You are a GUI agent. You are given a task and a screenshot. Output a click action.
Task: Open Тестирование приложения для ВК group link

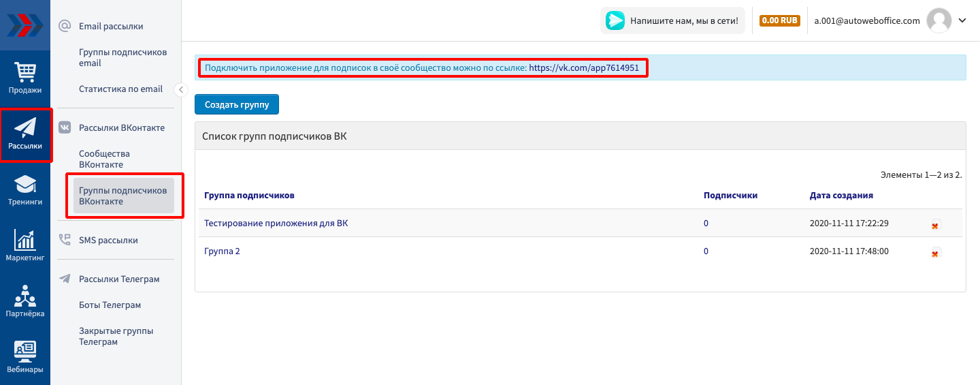pos(276,224)
